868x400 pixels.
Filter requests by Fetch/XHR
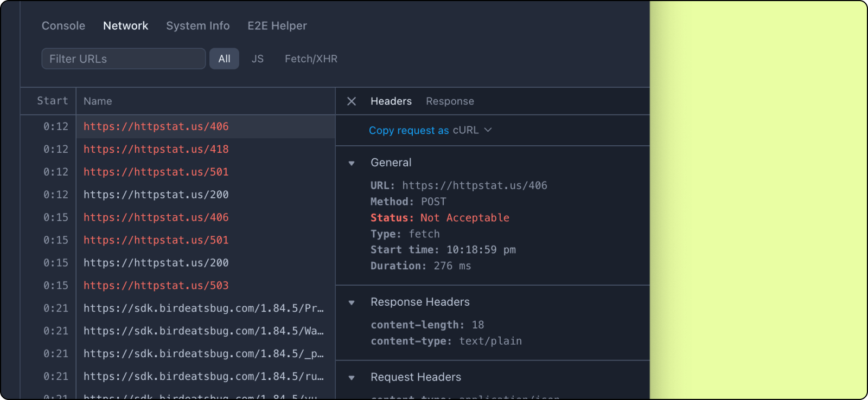click(311, 59)
